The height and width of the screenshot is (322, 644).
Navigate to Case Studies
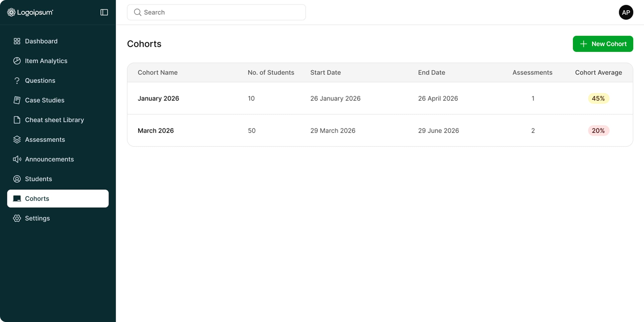click(x=58, y=100)
